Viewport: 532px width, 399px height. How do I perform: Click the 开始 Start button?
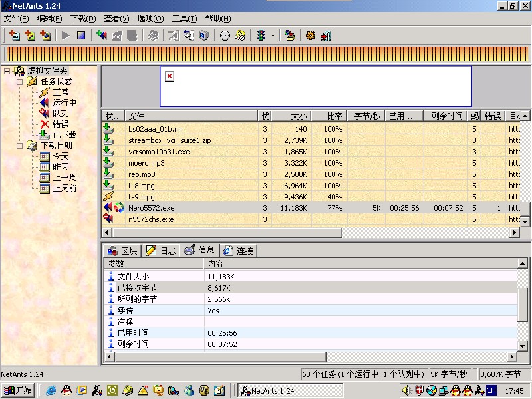pyautogui.click(x=18, y=390)
